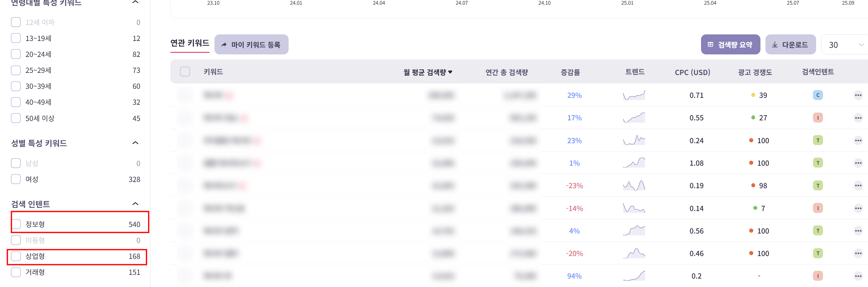Click the trend sparkline in the -23% row
The width and height of the screenshot is (868, 287).
coord(633,186)
